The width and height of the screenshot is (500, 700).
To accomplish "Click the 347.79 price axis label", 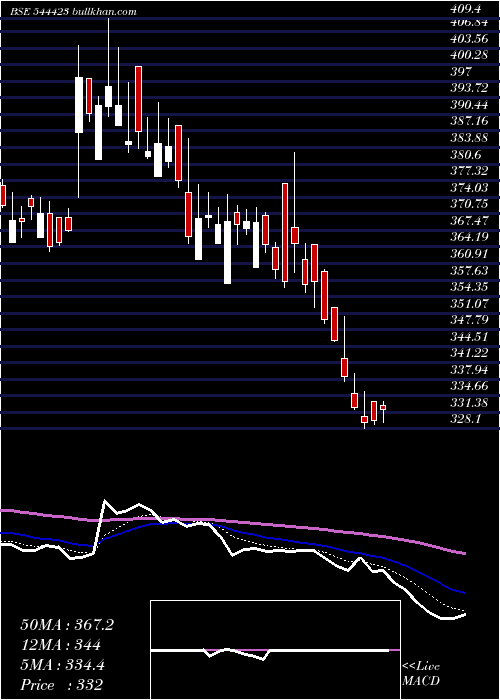I will tap(470, 320).
